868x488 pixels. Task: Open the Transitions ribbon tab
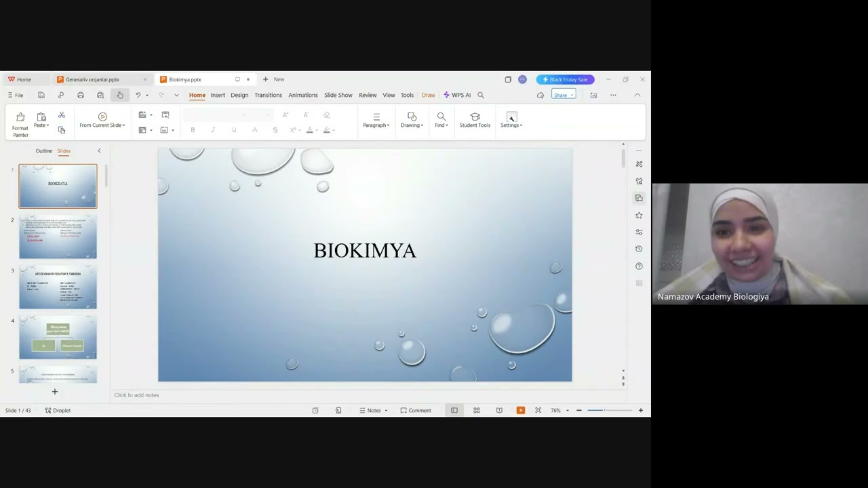[268, 96]
